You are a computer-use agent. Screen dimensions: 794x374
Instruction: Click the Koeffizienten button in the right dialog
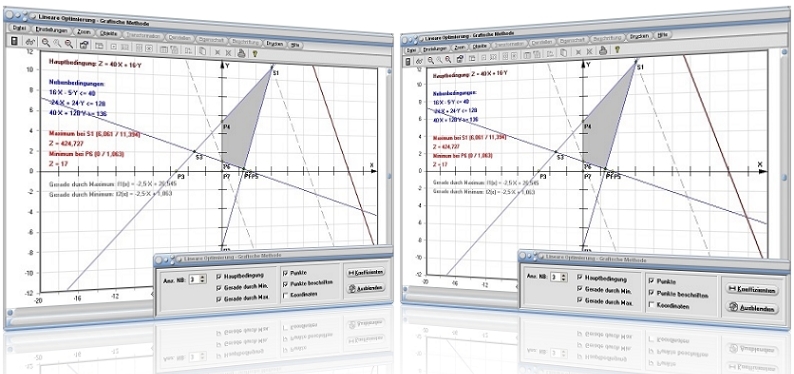coord(751,289)
